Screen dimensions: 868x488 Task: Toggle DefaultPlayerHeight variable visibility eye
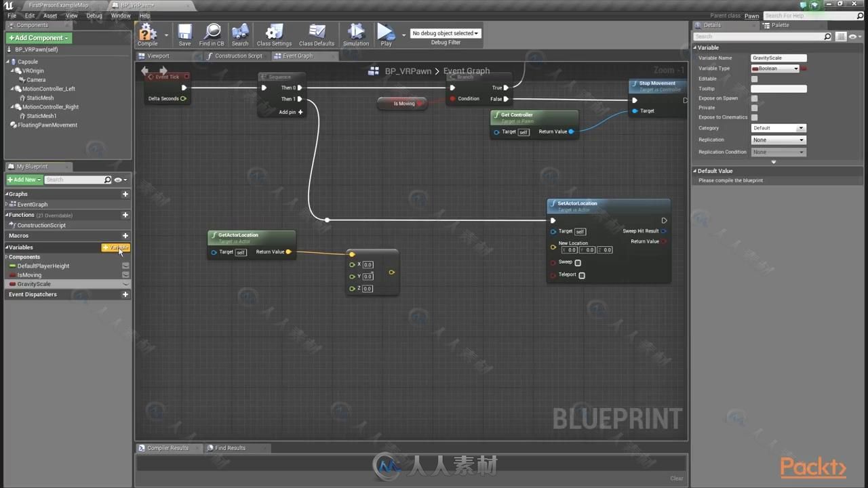click(125, 266)
